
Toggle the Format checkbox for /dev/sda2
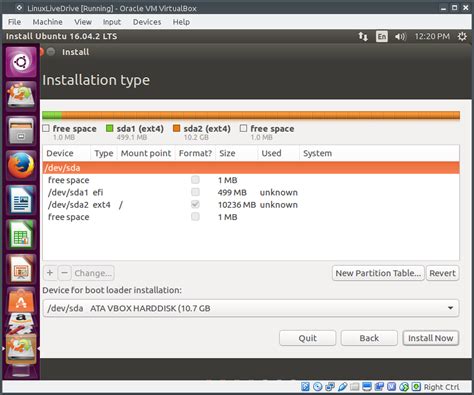pyautogui.click(x=195, y=204)
